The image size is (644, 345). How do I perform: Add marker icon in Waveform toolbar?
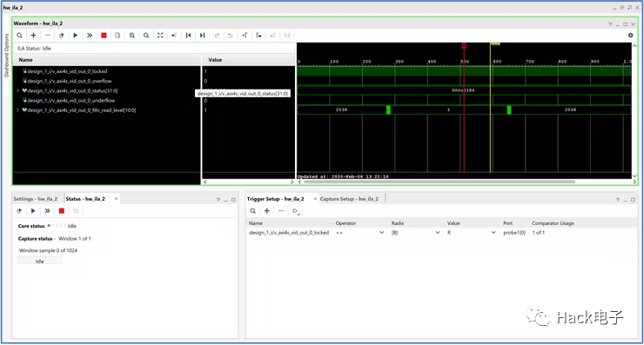[245, 36]
